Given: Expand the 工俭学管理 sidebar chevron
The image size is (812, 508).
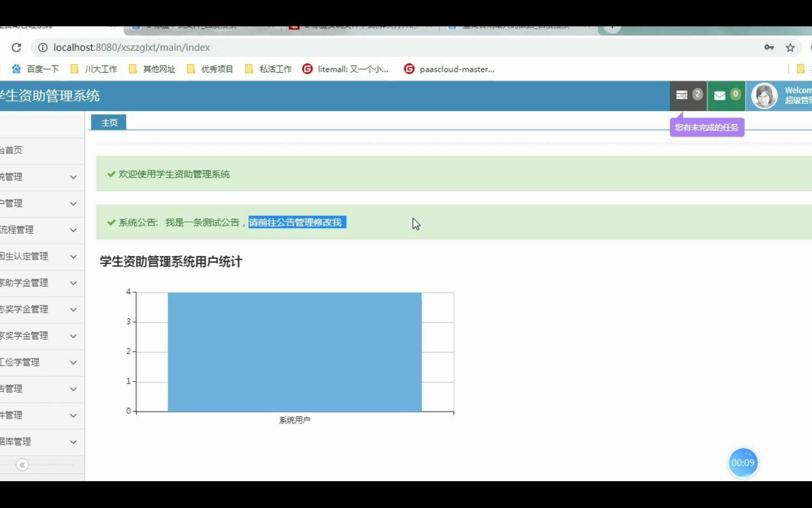Looking at the screenshot, I should pyautogui.click(x=73, y=362).
